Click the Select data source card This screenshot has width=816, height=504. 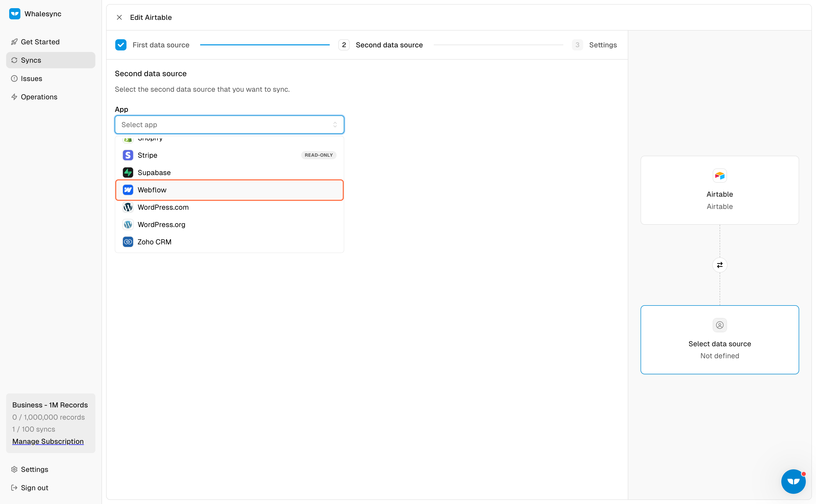click(x=720, y=340)
